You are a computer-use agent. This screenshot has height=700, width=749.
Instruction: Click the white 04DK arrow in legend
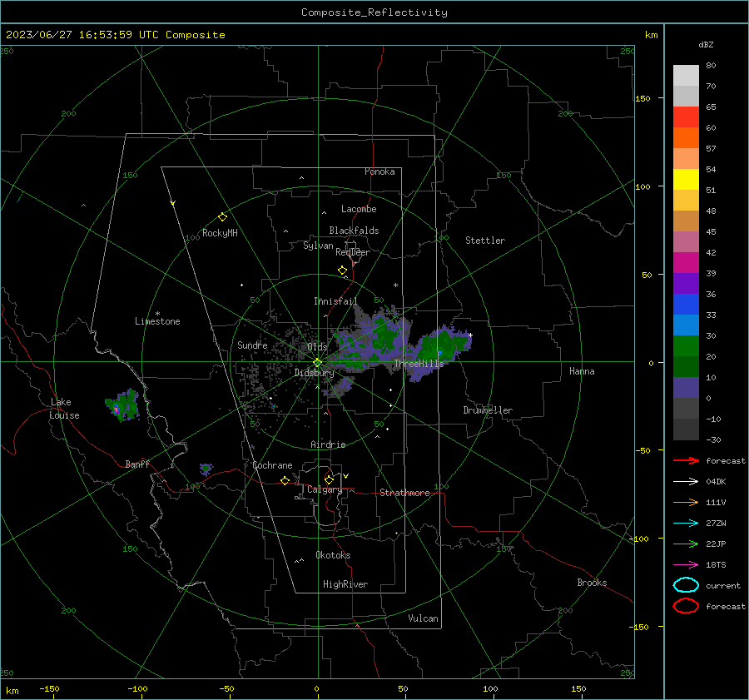click(x=686, y=482)
